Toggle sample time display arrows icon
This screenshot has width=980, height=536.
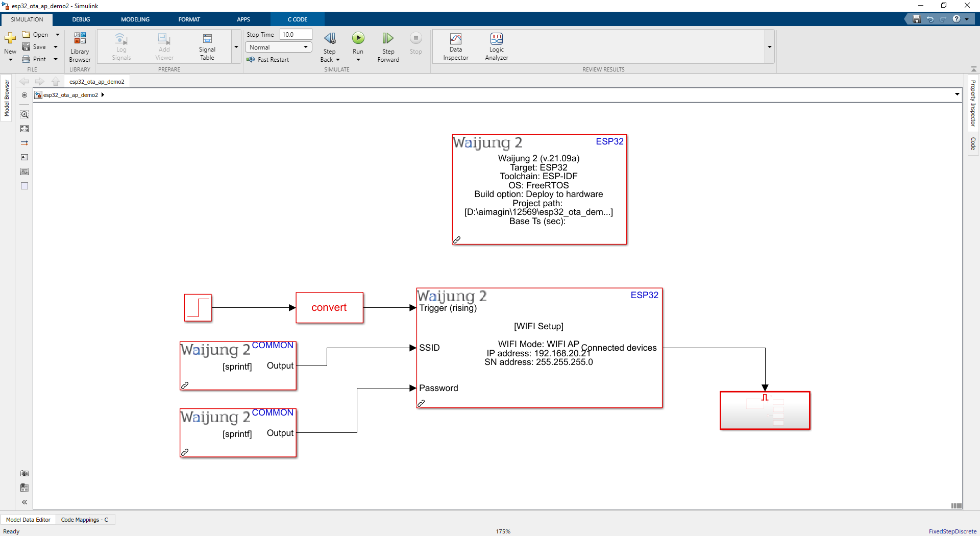(24, 143)
